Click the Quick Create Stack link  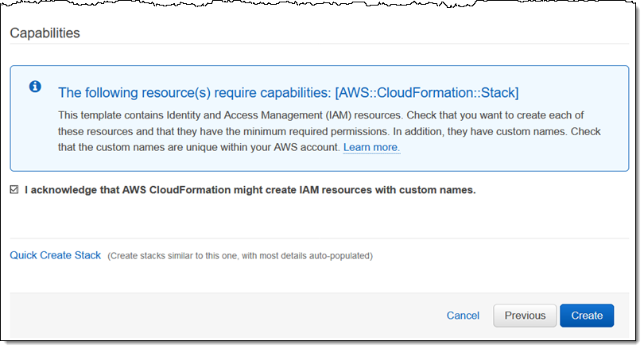55,255
